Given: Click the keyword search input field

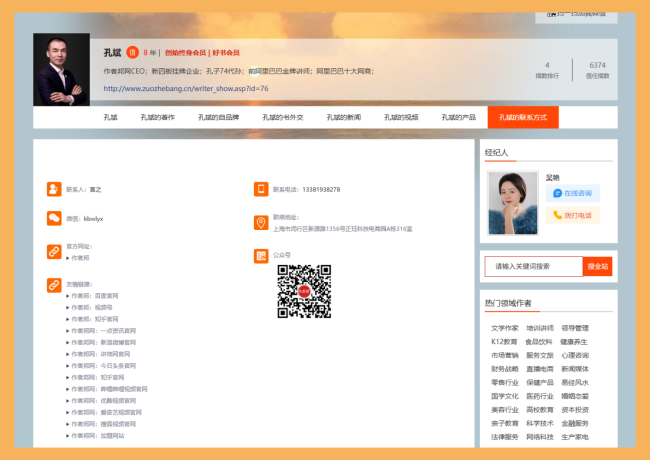Looking at the screenshot, I should click(x=534, y=266).
